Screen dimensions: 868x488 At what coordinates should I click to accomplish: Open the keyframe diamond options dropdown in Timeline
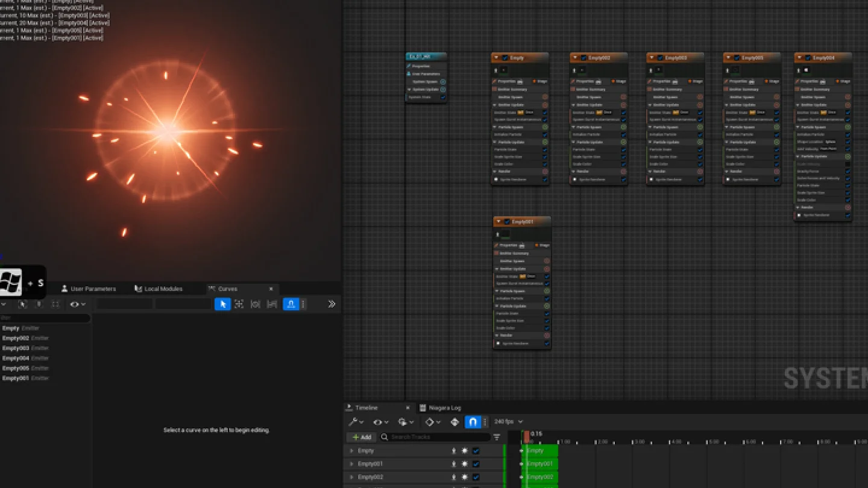point(432,422)
